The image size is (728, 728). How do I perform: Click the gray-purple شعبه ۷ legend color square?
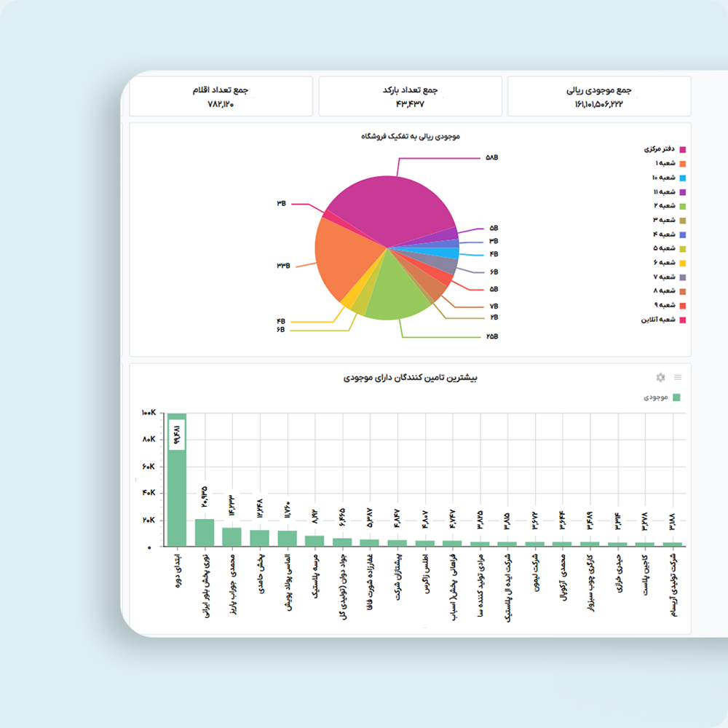click(683, 277)
